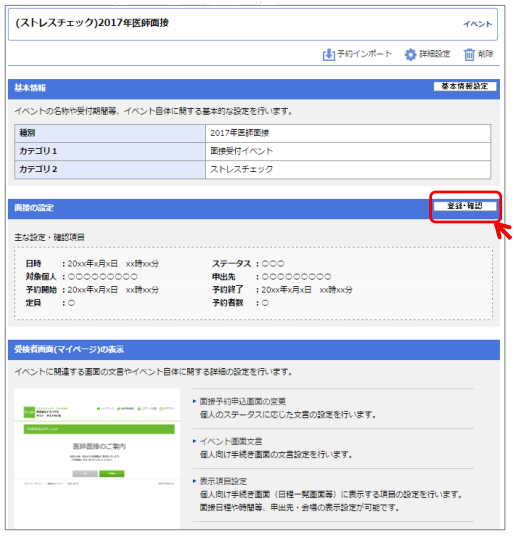516x538 pixels.
Task: Click the 削除 text label
Action: (485, 54)
